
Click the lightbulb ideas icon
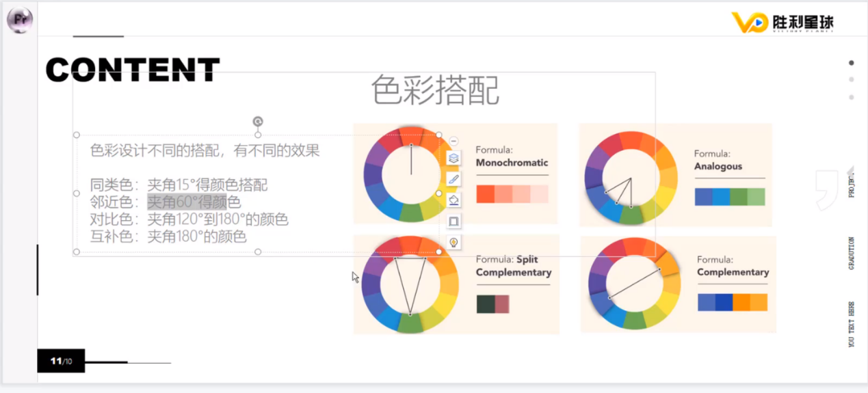(x=453, y=242)
